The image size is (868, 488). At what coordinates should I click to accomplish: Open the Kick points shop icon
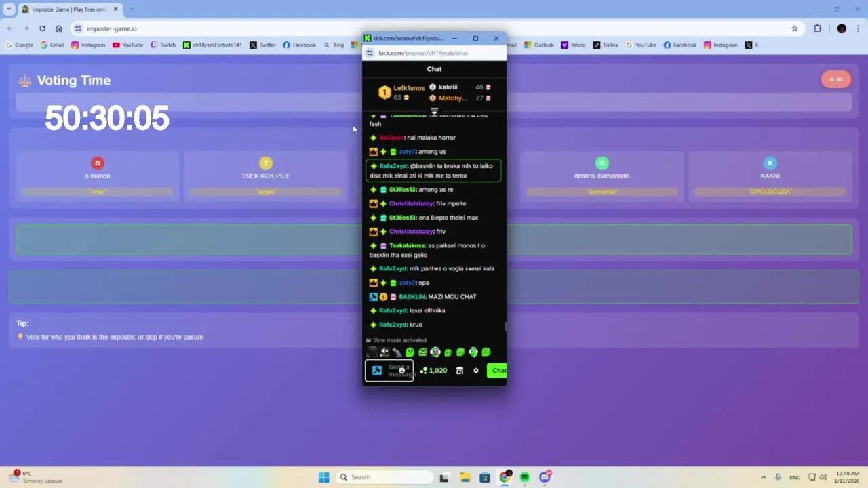[459, 371]
